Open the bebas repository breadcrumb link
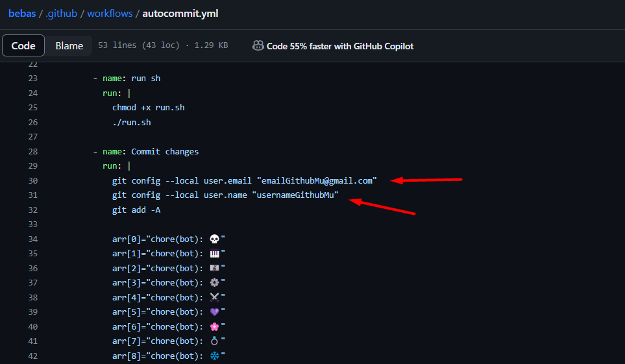Viewport: 625px width, 364px height. (x=22, y=13)
